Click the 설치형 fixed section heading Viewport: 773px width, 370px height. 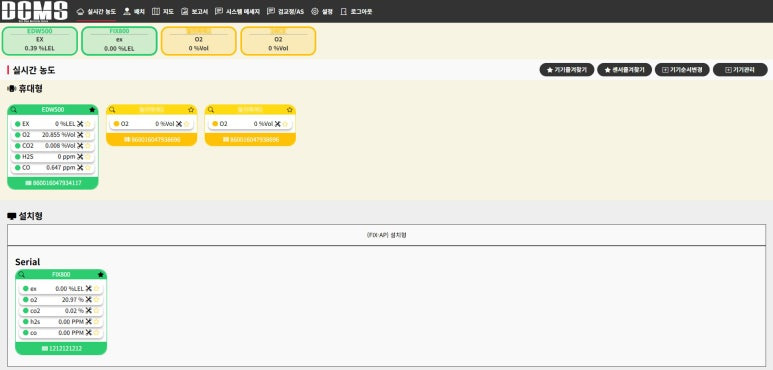25,216
